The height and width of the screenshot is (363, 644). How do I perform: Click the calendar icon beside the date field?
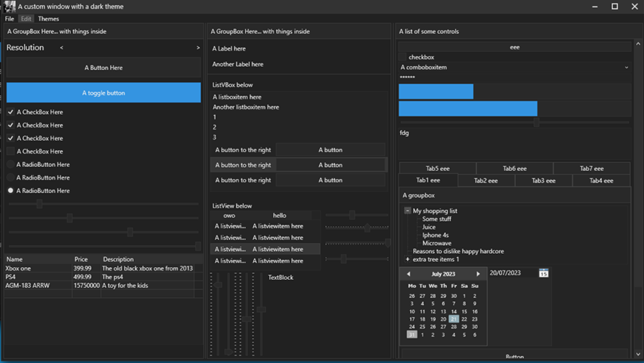(x=543, y=273)
